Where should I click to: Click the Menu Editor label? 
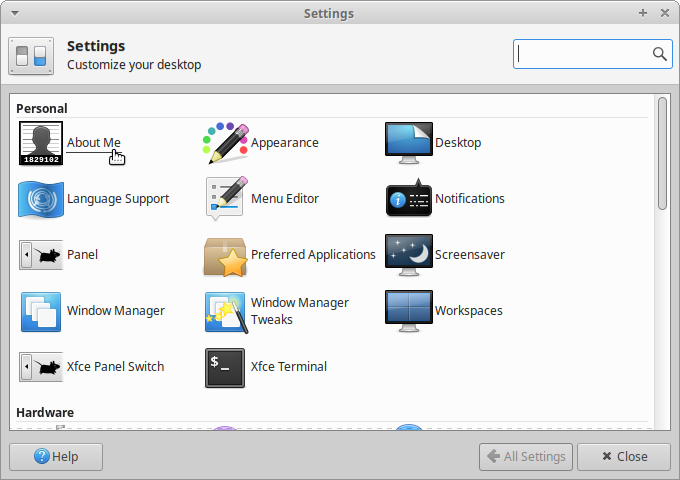click(x=284, y=199)
